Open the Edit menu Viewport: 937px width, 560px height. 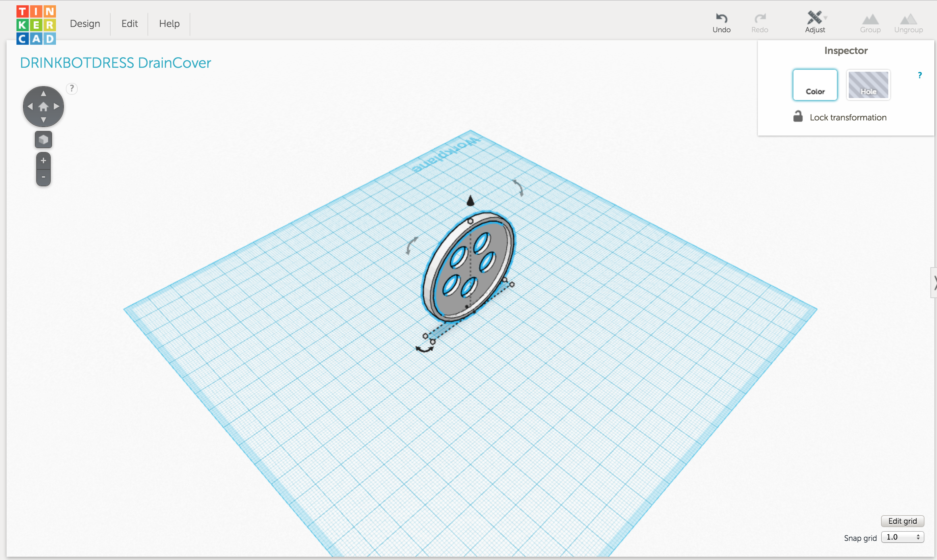tap(129, 24)
